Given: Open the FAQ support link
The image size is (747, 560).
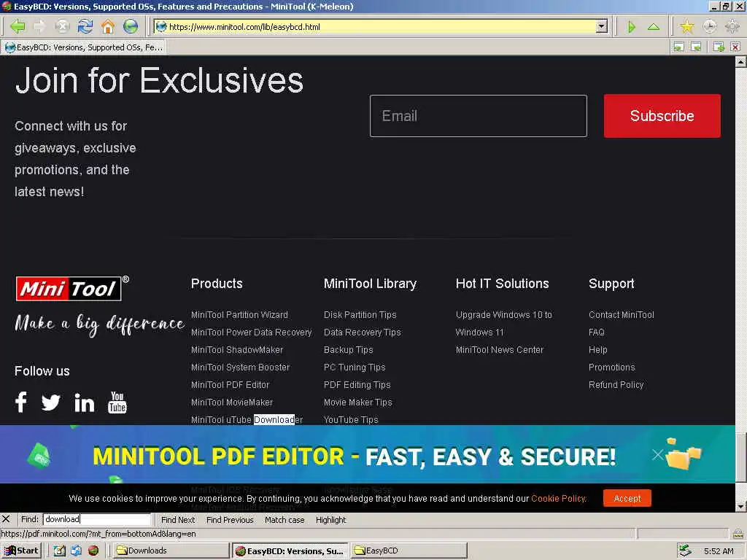Looking at the screenshot, I should 597,332.
